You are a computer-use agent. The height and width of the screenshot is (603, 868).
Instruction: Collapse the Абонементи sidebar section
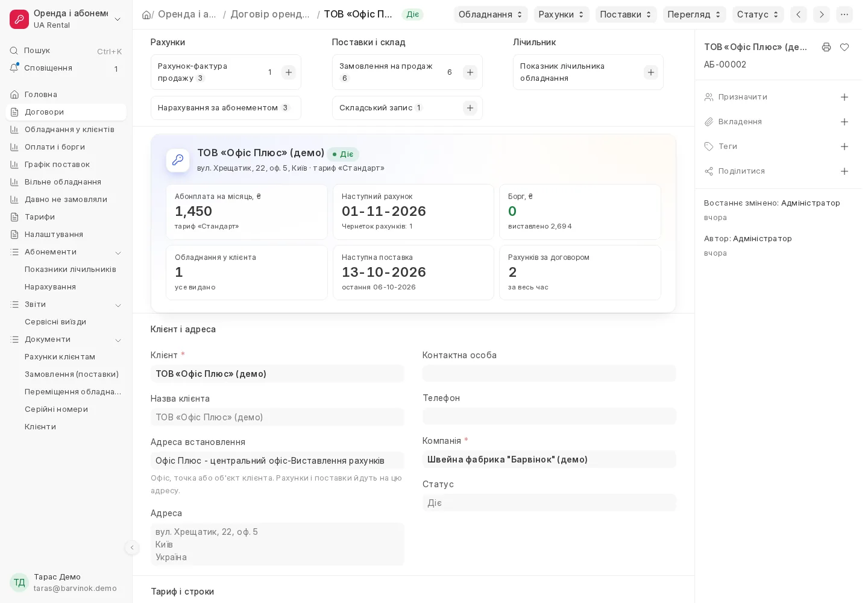(x=118, y=253)
